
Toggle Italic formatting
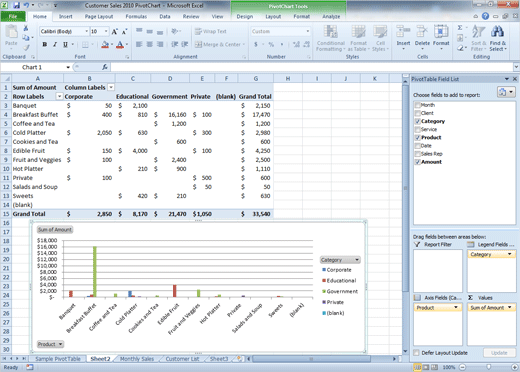[55, 44]
